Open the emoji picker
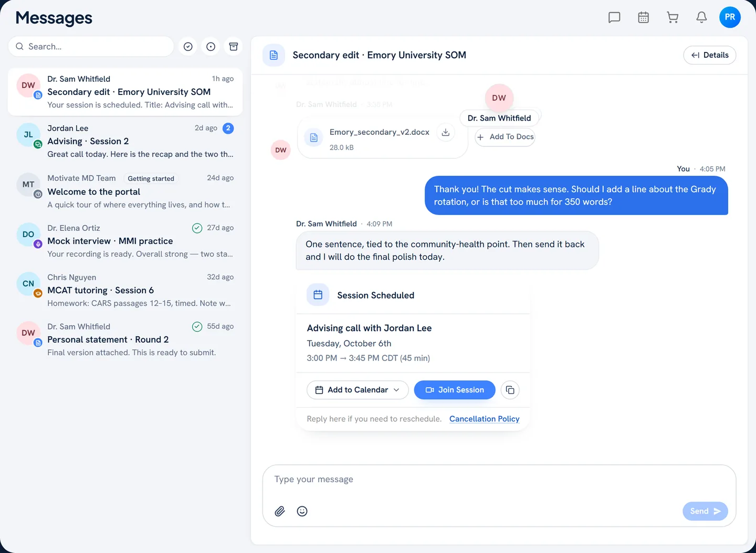Image resolution: width=756 pixels, height=553 pixels. (302, 511)
